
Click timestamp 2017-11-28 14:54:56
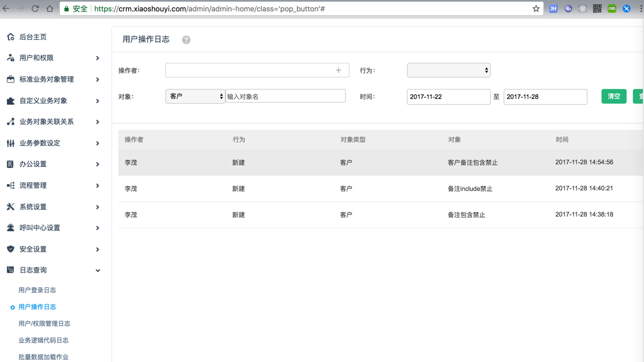tap(584, 162)
